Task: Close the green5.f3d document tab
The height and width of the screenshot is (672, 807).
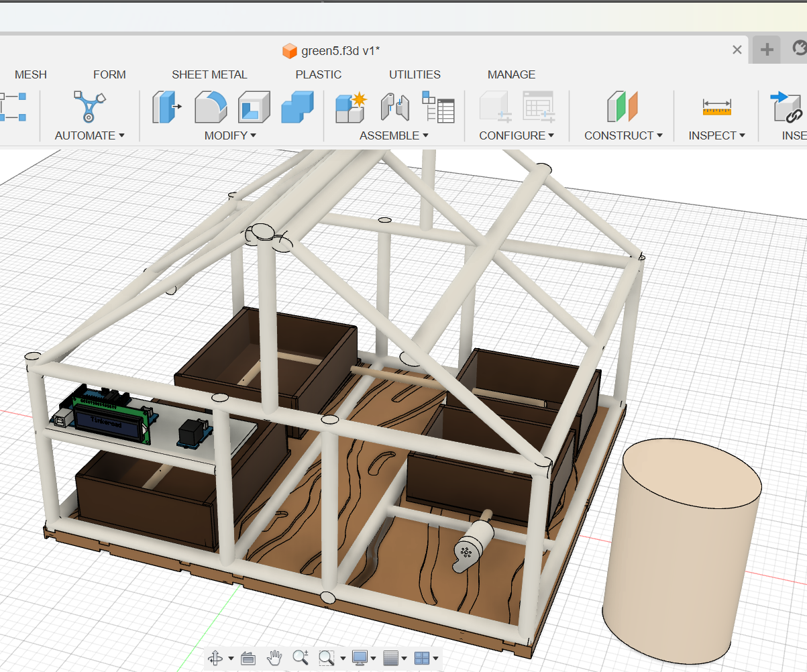Action: coord(737,50)
